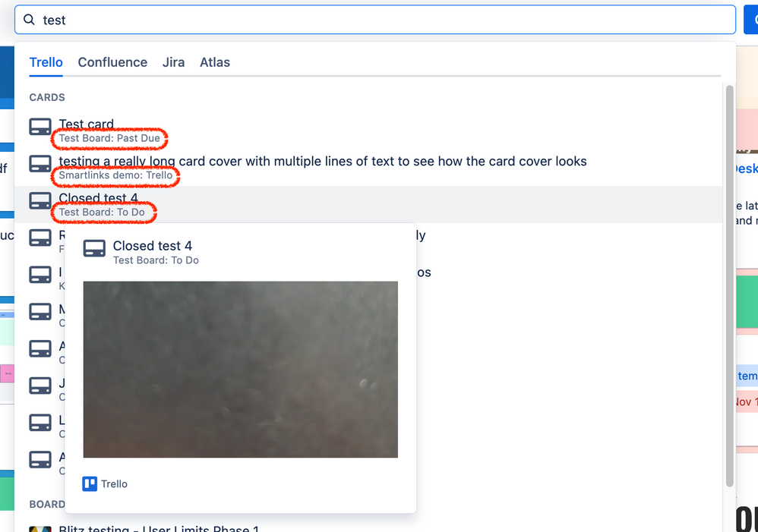Open Blitz testing - User Limits Phase 1 board
758x532 pixels.
click(159, 528)
